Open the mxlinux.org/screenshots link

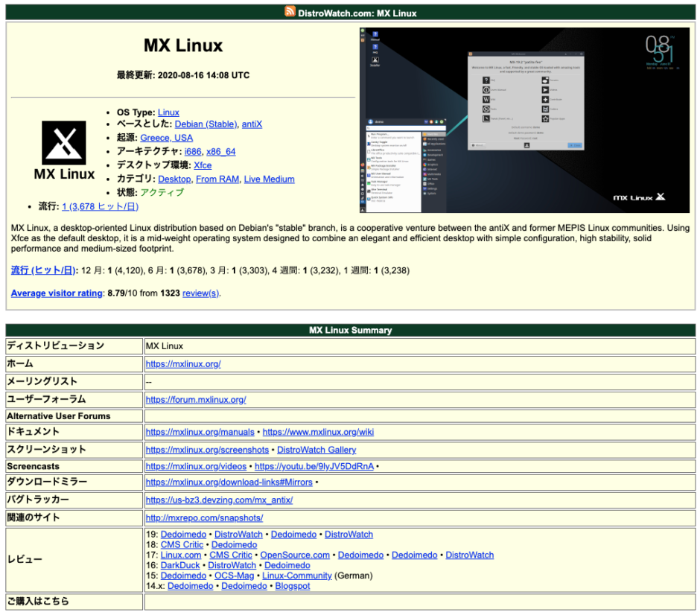[x=207, y=450]
